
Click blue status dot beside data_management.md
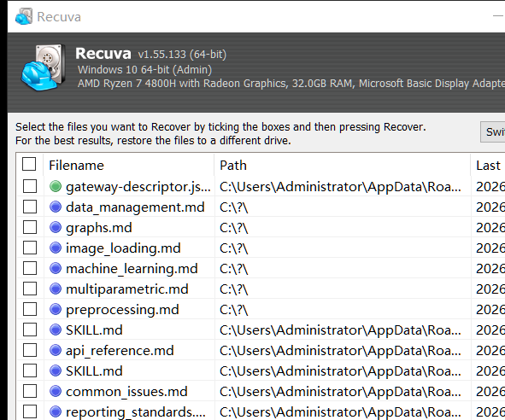(x=56, y=207)
